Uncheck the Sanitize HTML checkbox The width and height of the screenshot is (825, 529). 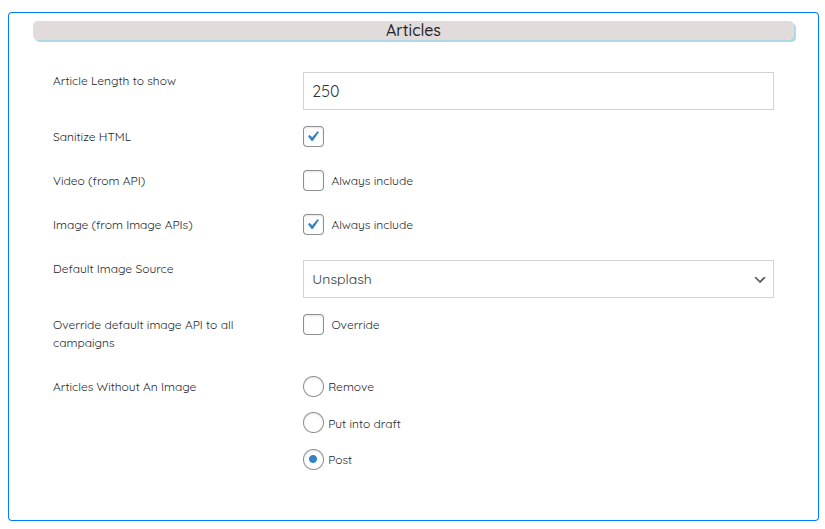coord(313,136)
